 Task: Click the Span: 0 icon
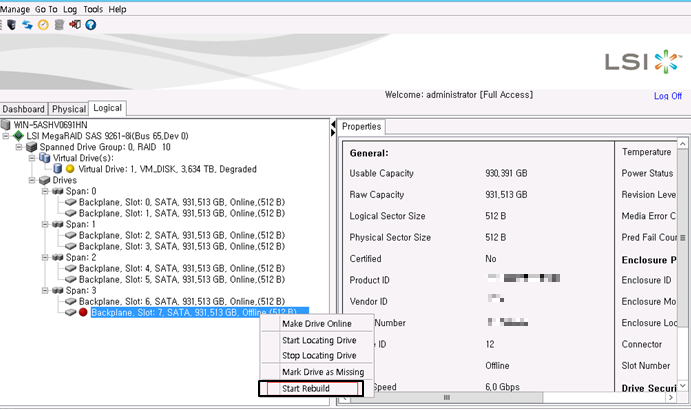point(58,191)
